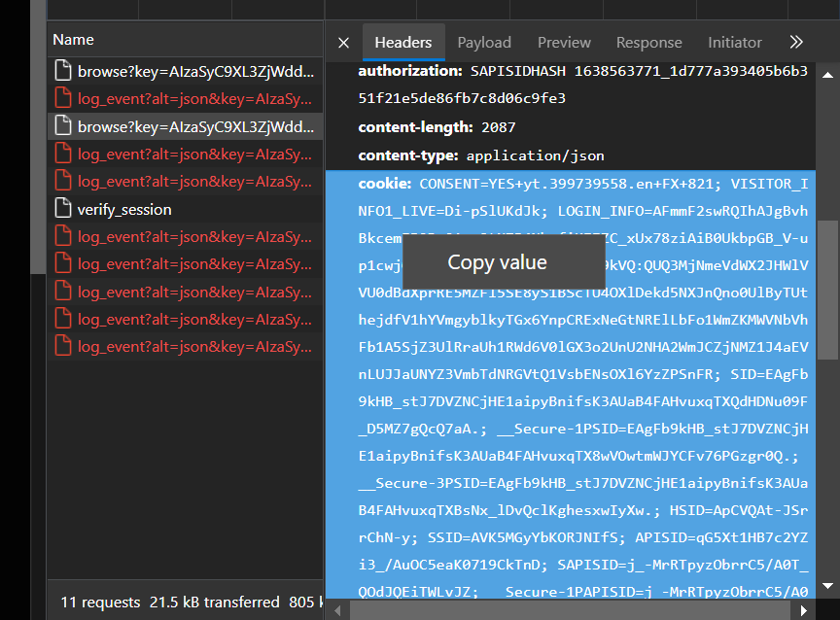
Task: Click the content-type header name
Action: point(407,155)
